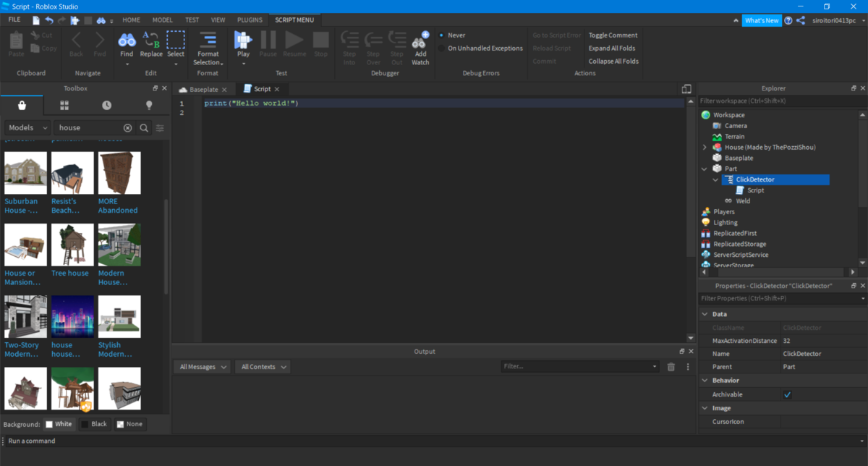Viewport: 868px width, 466px height.
Task: Switch to the VIEW ribbon tab
Action: (x=218, y=20)
